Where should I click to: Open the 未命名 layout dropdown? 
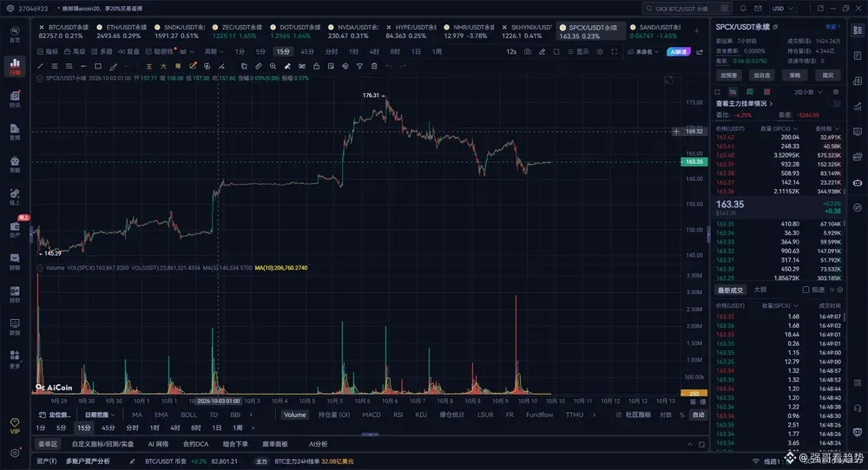(643, 51)
